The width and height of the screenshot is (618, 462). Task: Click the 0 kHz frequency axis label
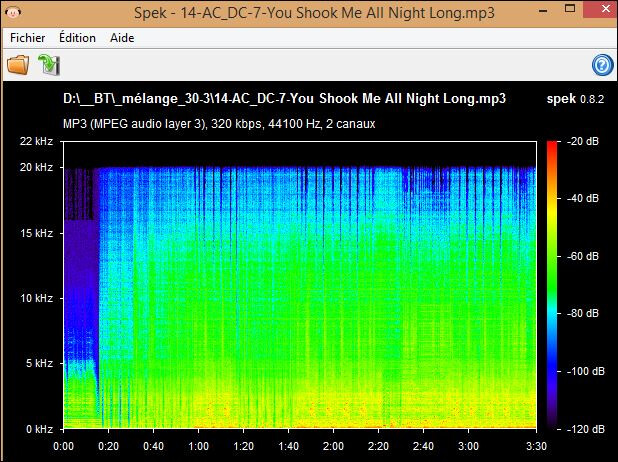[x=39, y=429]
